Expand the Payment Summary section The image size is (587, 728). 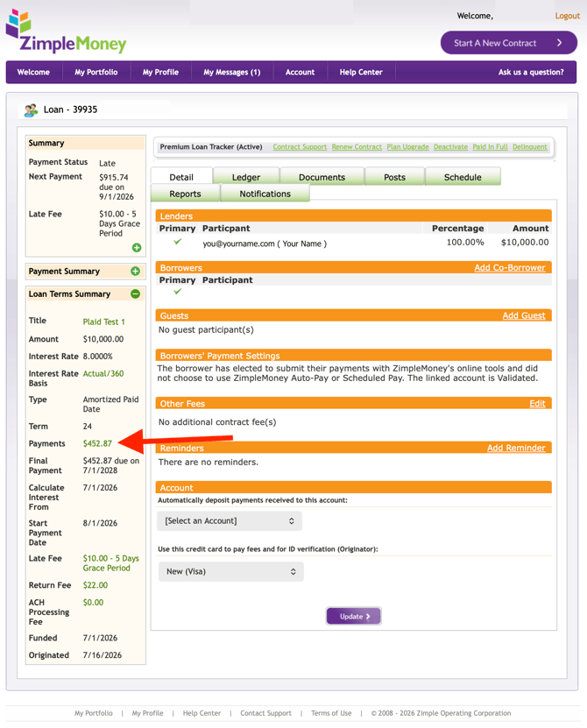(135, 272)
